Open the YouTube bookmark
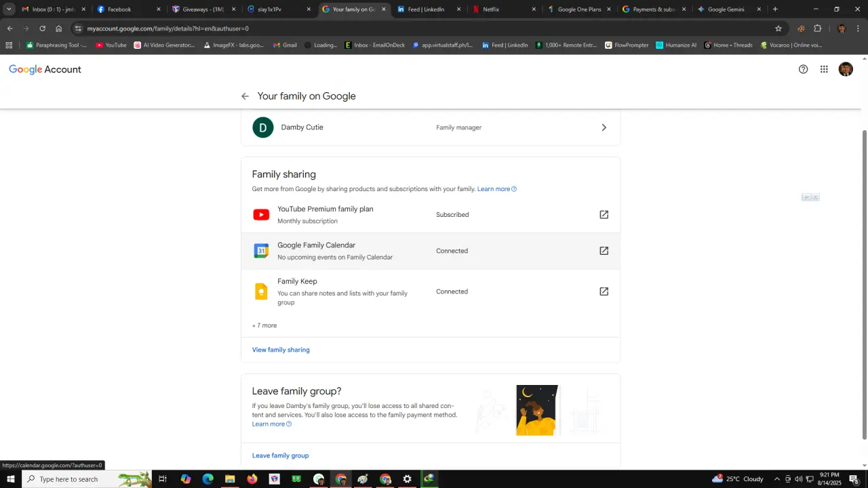868x488 pixels. click(111, 45)
